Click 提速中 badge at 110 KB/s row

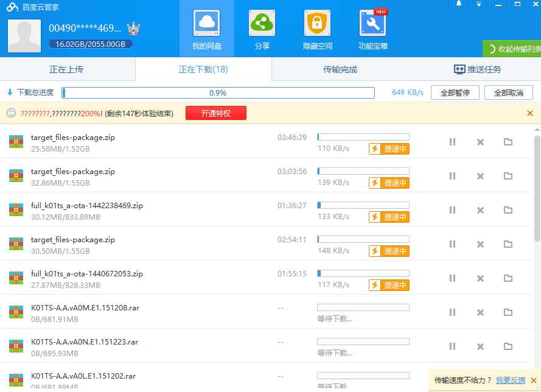click(389, 149)
